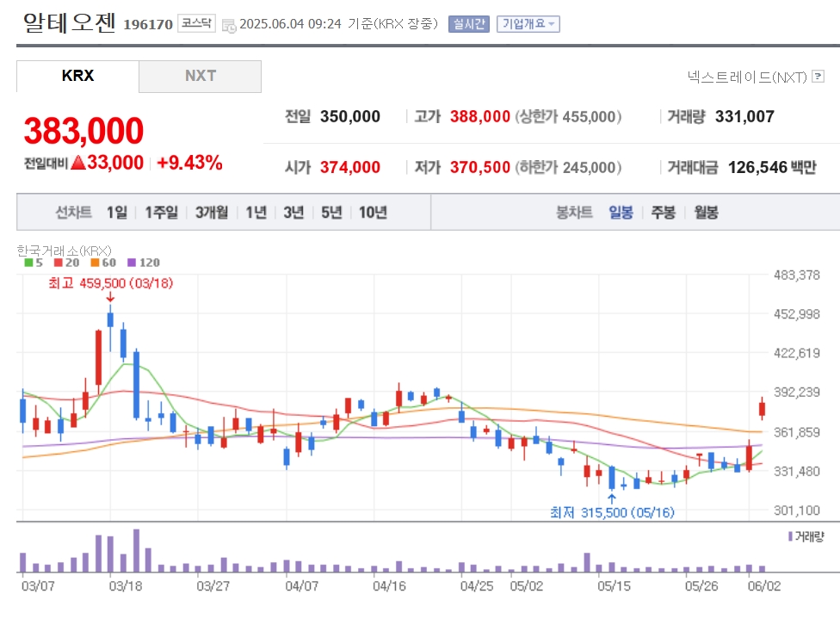Click the 실시간 badge button

click(x=469, y=24)
